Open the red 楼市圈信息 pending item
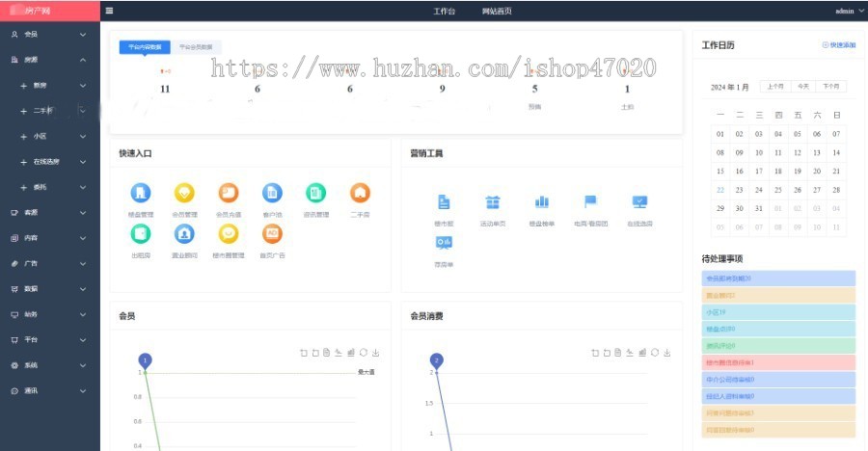The width and height of the screenshot is (868, 451). click(778, 362)
